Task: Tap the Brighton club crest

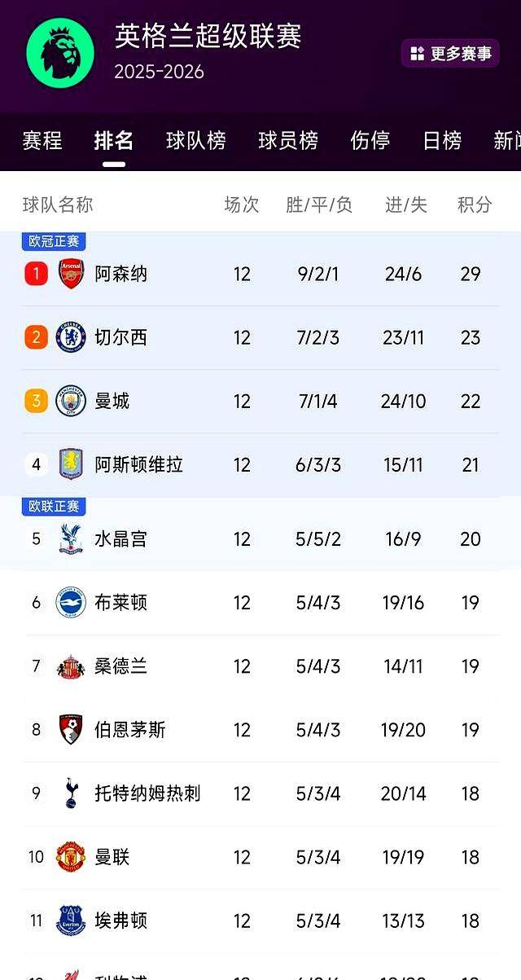Action: (x=71, y=603)
